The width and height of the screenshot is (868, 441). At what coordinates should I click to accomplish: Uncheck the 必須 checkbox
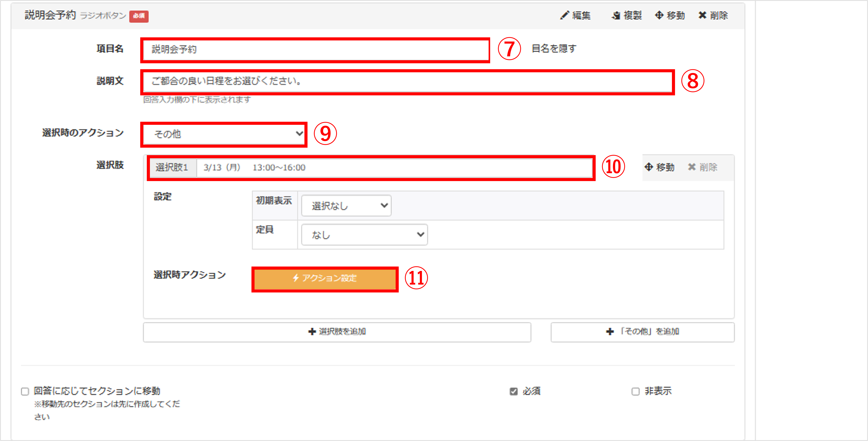tap(513, 392)
